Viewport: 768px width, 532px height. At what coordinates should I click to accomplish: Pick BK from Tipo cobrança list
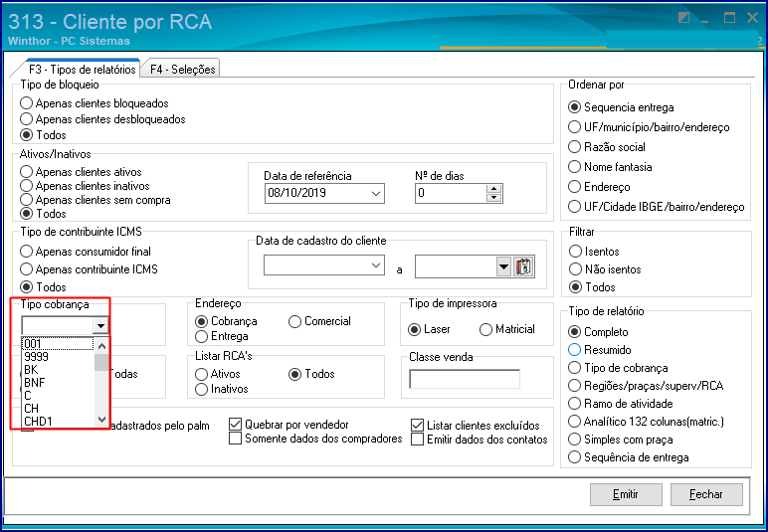pyautogui.click(x=58, y=370)
